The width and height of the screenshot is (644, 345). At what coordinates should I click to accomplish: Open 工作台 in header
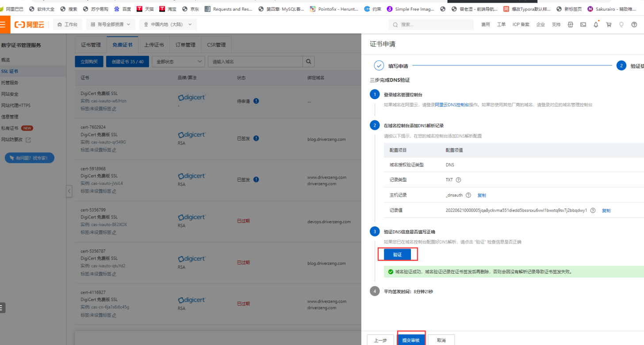tap(67, 25)
